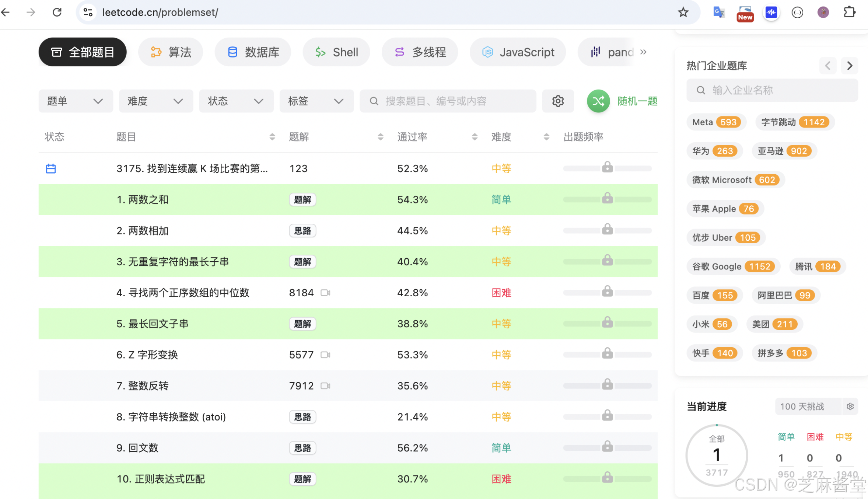Open the 标签 dropdown filter

pos(316,101)
